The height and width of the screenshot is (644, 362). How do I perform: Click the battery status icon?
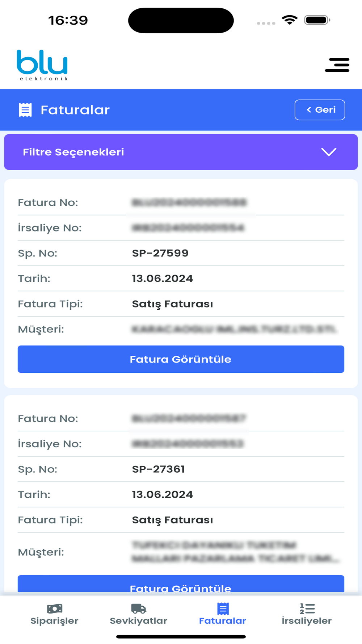(317, 20)
